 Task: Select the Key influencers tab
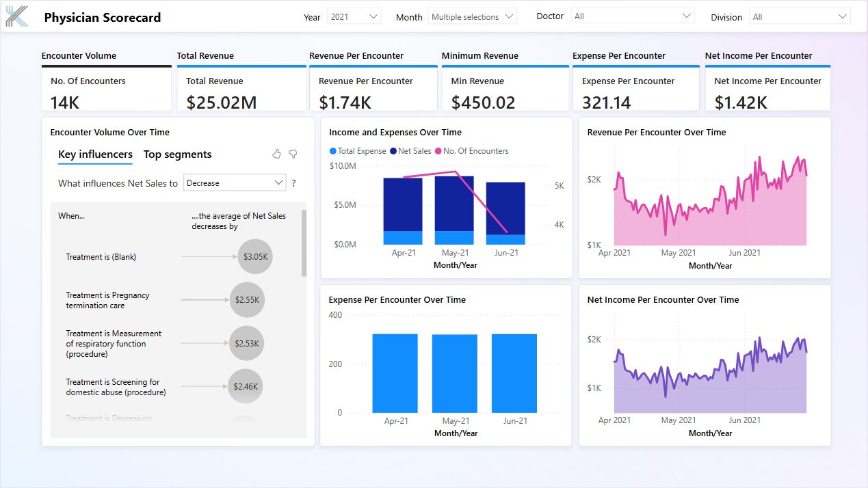[x=95, y=154]
